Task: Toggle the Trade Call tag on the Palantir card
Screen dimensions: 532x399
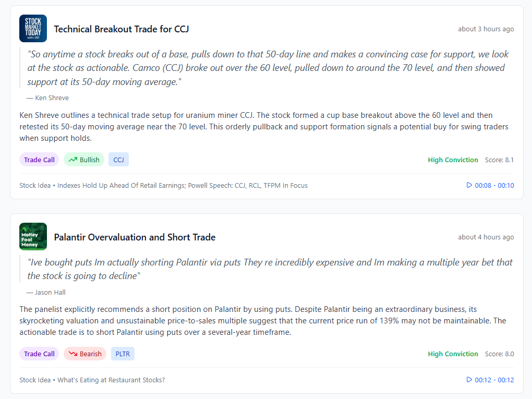Action: click(x=39, y=353)
